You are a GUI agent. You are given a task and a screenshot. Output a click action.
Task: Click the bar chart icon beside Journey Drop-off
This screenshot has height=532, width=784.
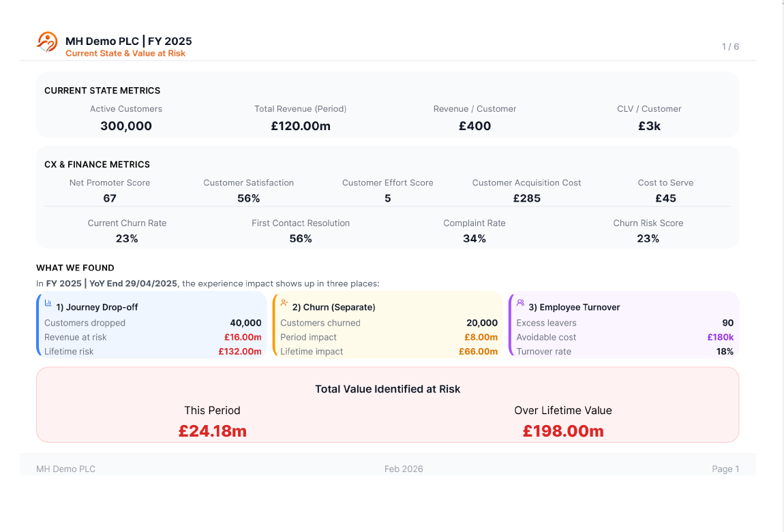48,303
